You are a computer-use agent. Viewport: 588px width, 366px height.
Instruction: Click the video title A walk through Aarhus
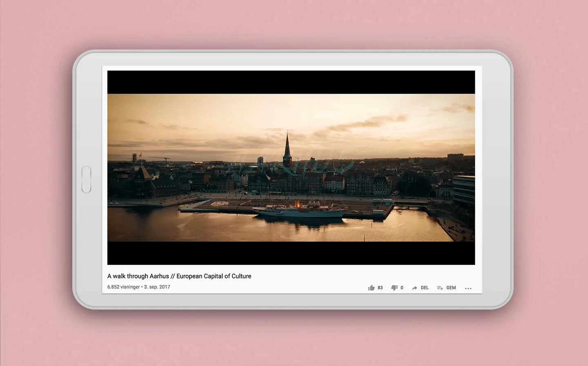click(x=179, y=276)
